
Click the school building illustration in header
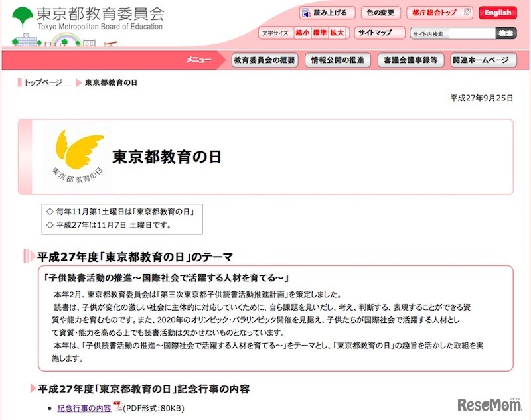coord(26,40)
